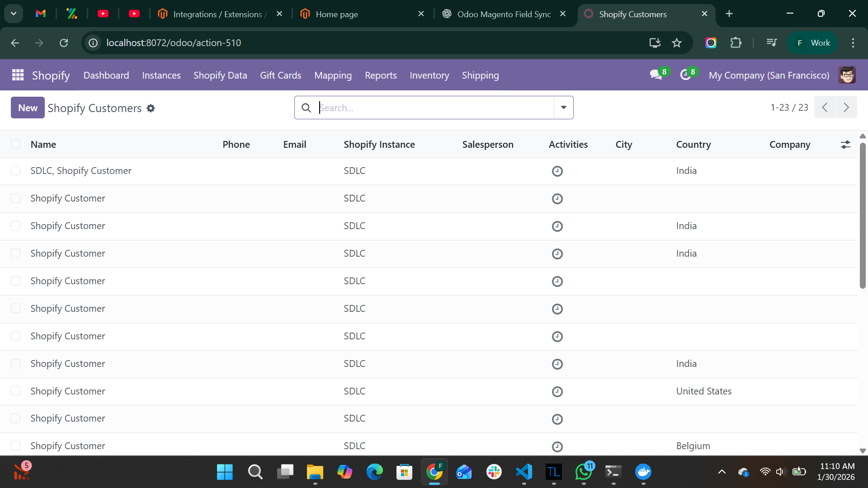Tick the checkbox on the Belgium customer row
The height and width of the screenshot is (488, 868).
pos(16,446)
